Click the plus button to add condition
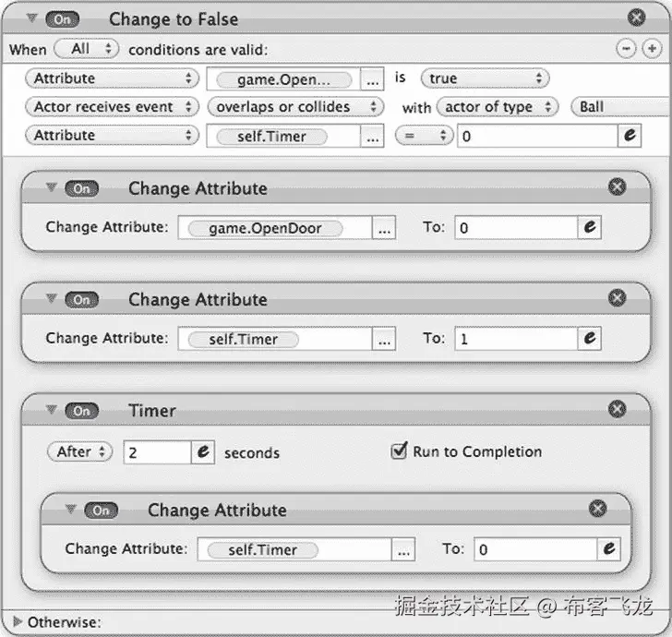The height and width of the screenshot is (637, 672). tap(652, 49)
